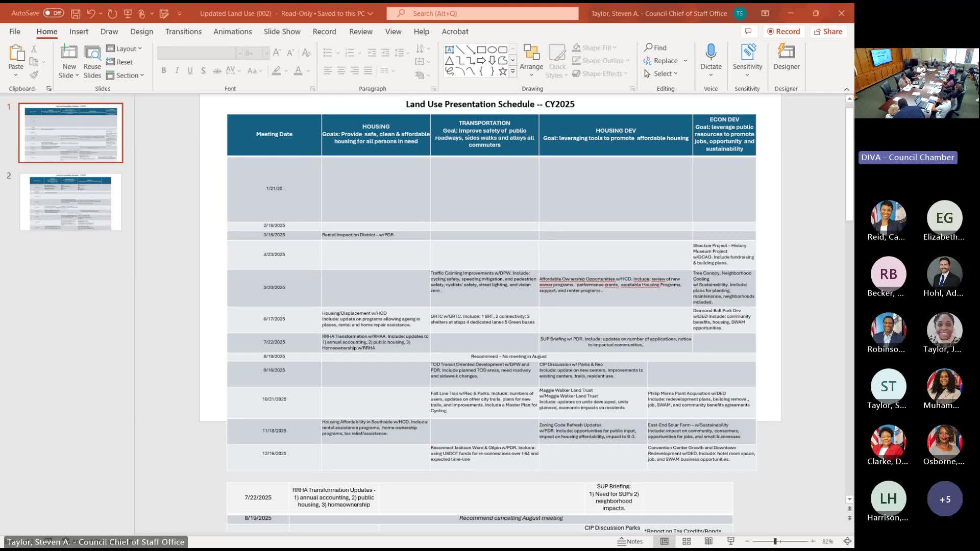Toggle Bold formatting button
This screenshot has height=551, width=980.
pos(164,70)
